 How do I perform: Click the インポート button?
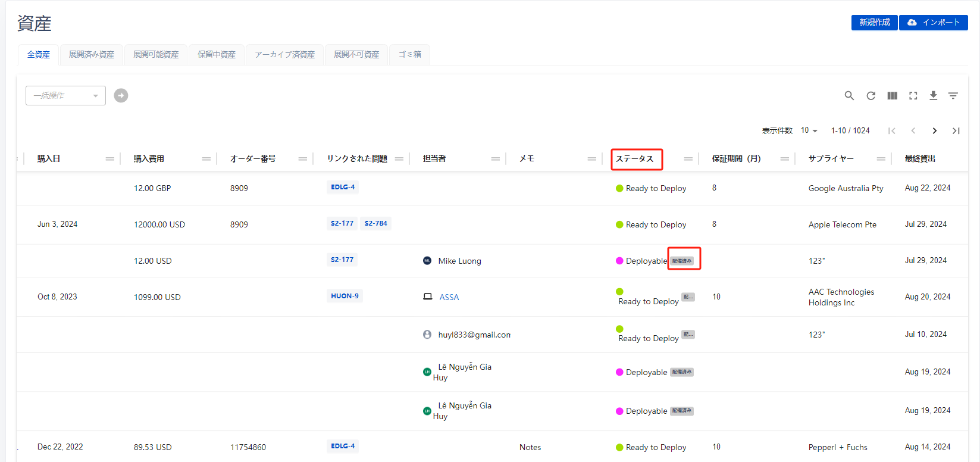click(x=933, y=23)
